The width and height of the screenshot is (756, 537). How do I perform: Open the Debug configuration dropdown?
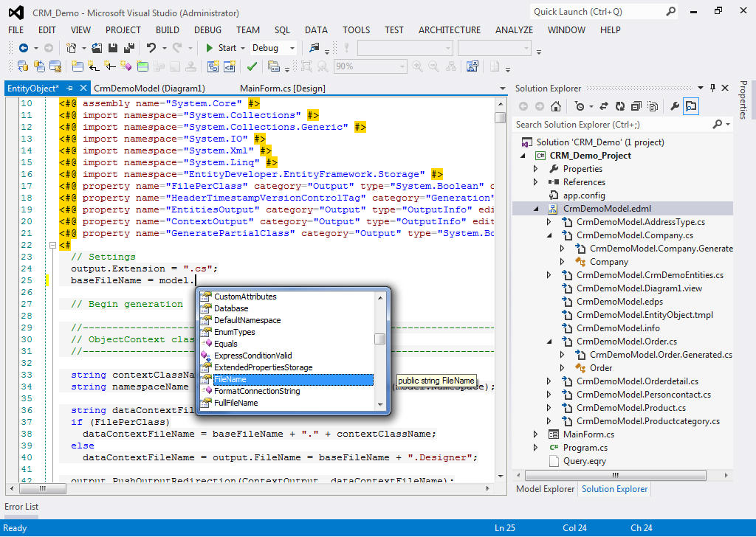pyautogui.click(x=292, y=48)
